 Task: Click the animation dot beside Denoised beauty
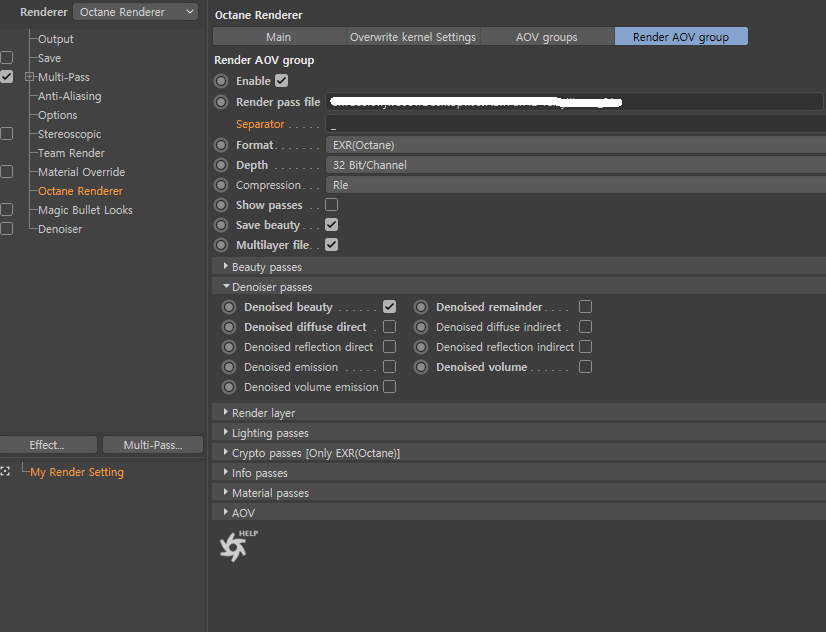point(229,307)
